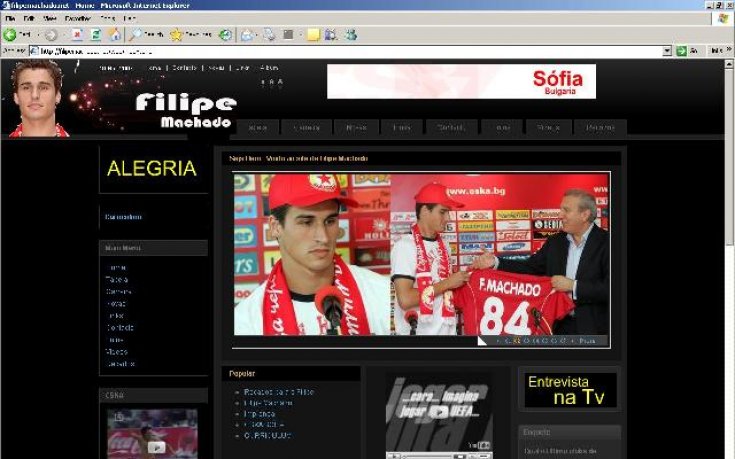
Task: Open the Home page house icon
Action: pyautogui.click(x=114, y=34)
